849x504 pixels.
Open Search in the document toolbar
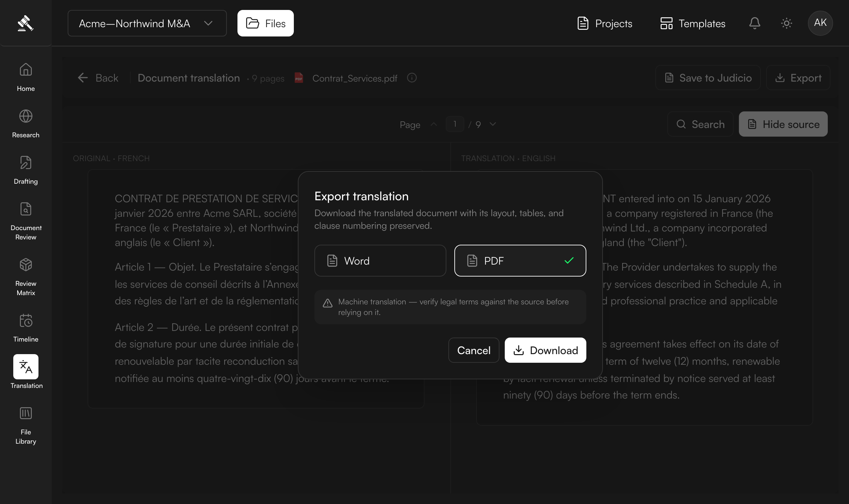[700, 124]
